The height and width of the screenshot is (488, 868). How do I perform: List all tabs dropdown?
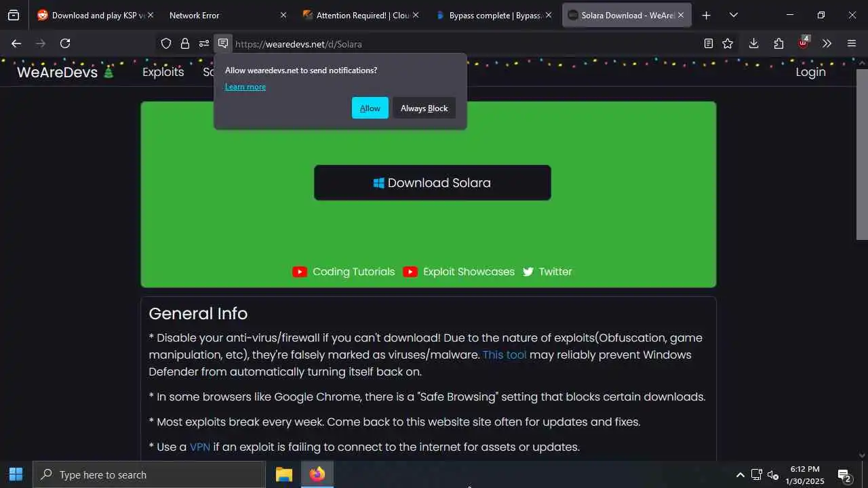pos(733,15)
